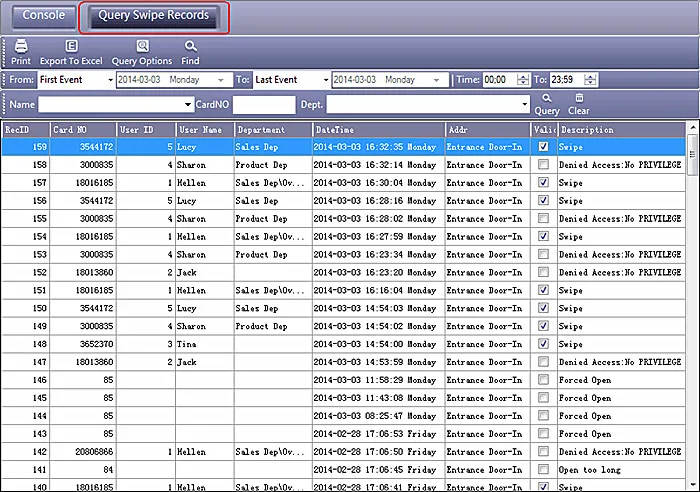Click card number 18013860 in record 147

click(x=94, y=362)
